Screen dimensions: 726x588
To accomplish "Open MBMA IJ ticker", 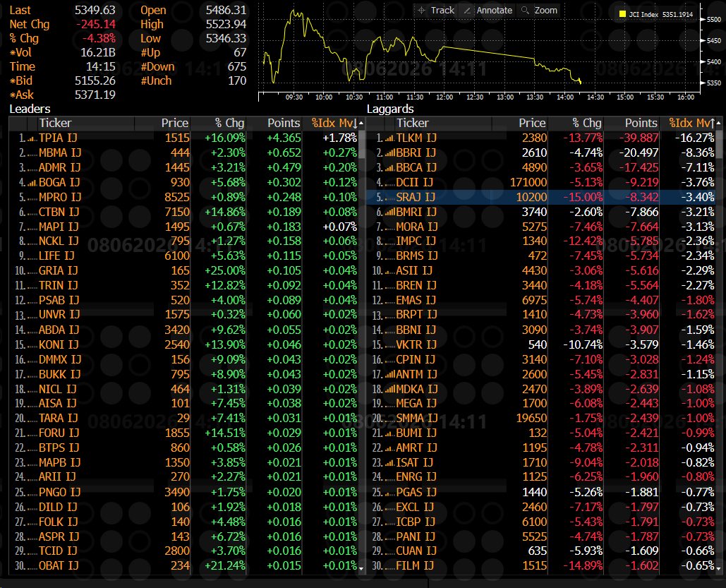I will (x=60, y=153).
